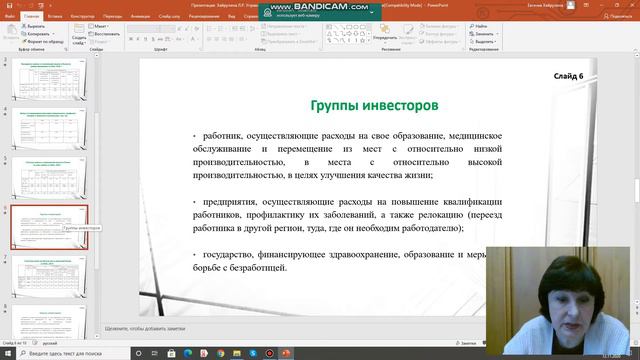Screen dimensions: 640x360
Task: Click Find (Найти) in Editing group
Action: (478, 27)
